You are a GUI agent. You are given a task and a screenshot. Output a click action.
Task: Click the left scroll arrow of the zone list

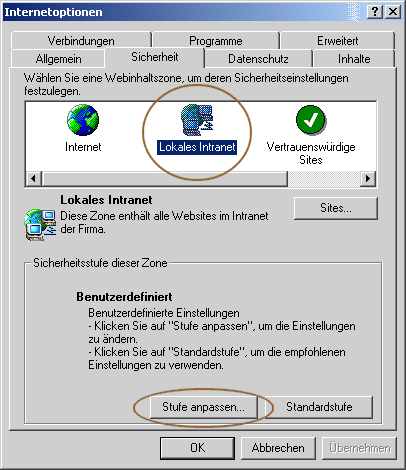tap(33, 178)
